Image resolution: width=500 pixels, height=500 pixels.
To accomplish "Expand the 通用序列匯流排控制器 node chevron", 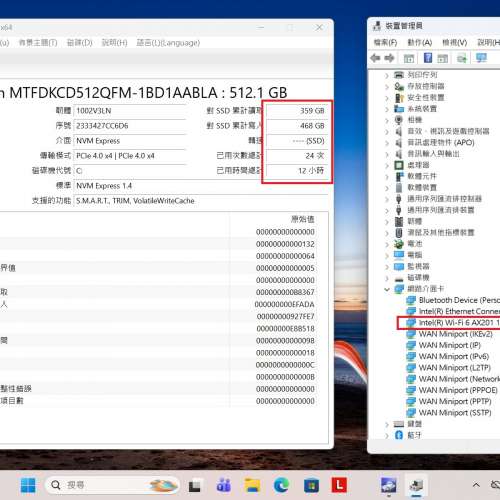I will coord(387,199).
